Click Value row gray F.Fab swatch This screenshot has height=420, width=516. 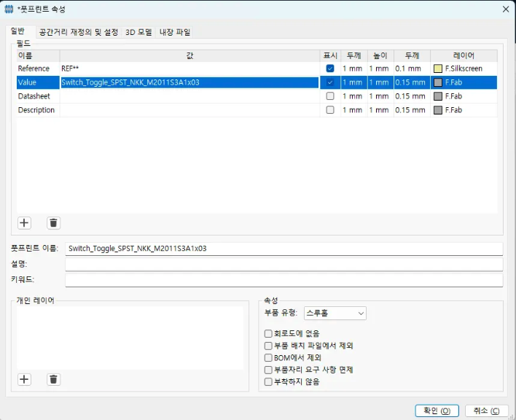click(x=438, y=82)
